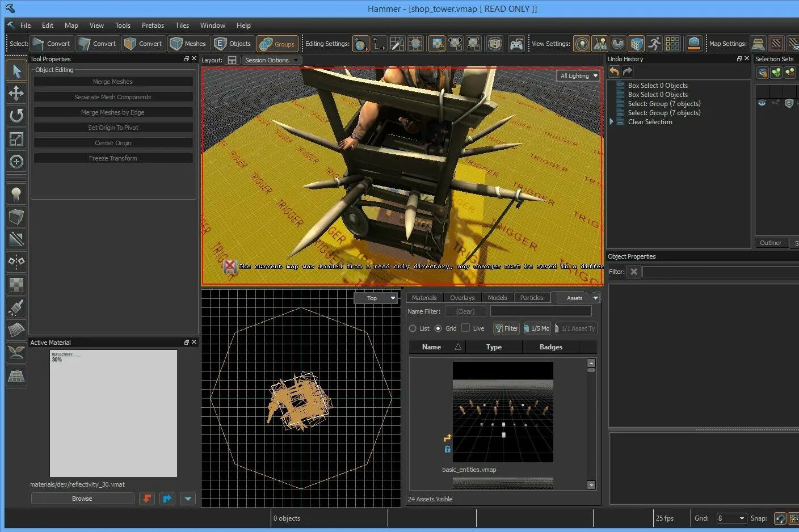Click the Undo arrow in Undo History
Viewport: 799px width, 532px height.
pos(614,71)
